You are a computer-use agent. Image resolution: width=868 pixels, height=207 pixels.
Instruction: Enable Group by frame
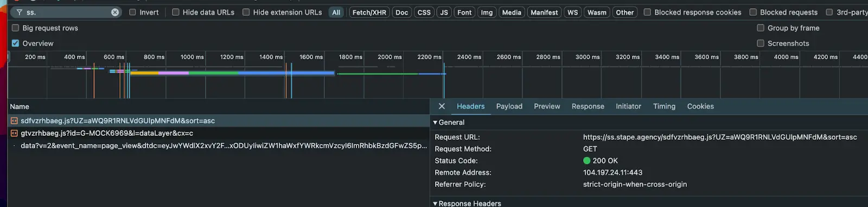point(761,28)
